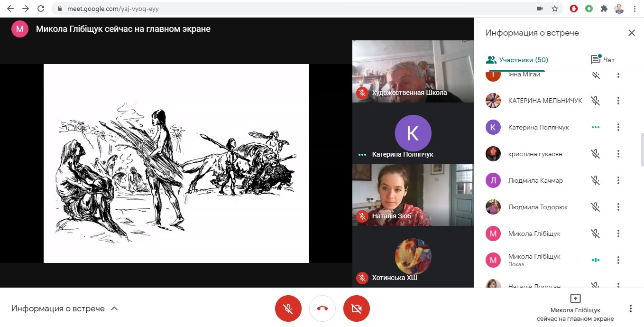Expand Информация о встрече at bottom left

[x=65, y=308]
